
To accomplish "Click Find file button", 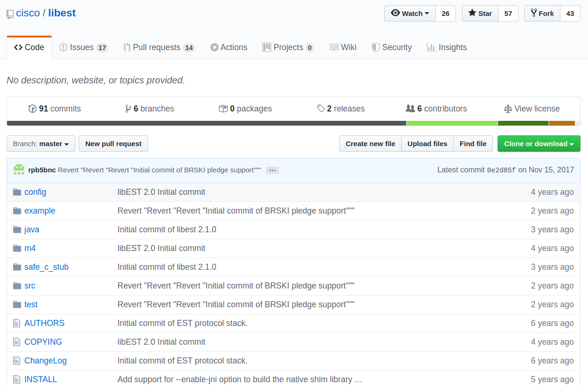I will click(x=473, y=144).
